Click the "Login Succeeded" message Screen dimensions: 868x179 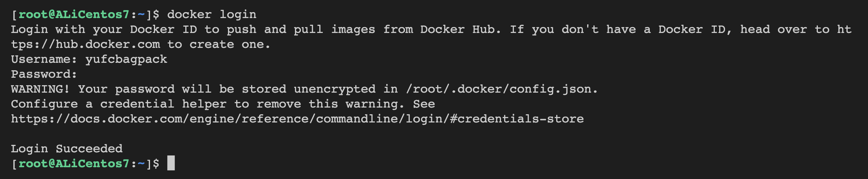point(67,149)
